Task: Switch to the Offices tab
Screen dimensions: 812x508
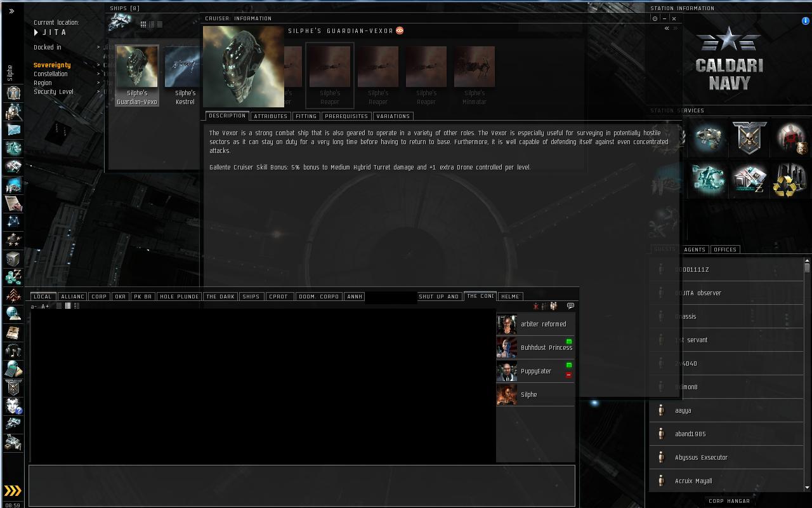Action: point(725,250)
